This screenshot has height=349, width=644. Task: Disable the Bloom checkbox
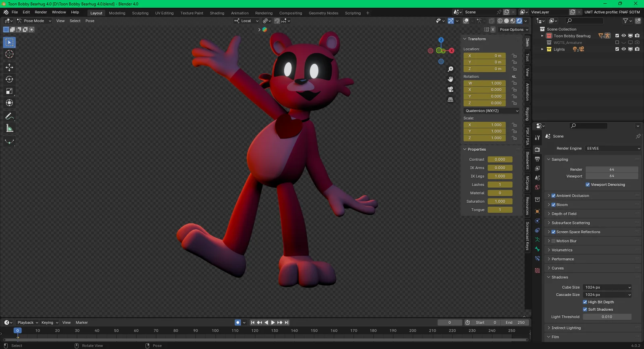(x=553, y=205)
